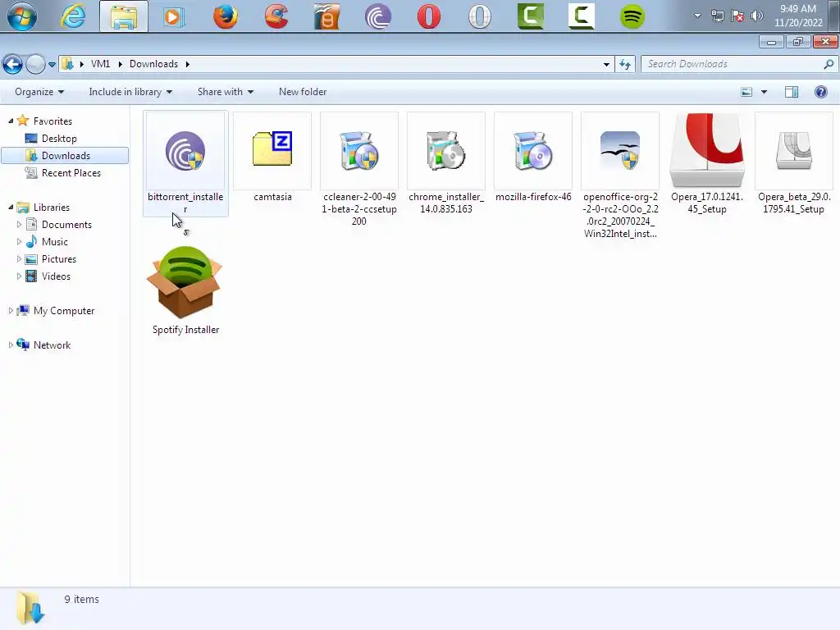Toggle the preview pane button
The image size is (840, 630).
[792, 92]
